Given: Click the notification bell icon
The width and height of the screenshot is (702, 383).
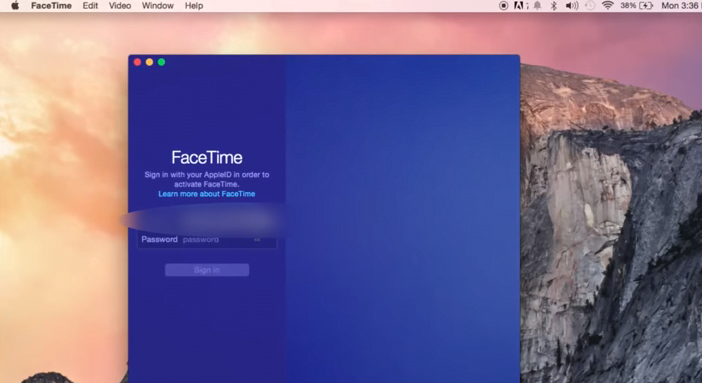Looking at the screenshot, I should (x=537, y=6).
